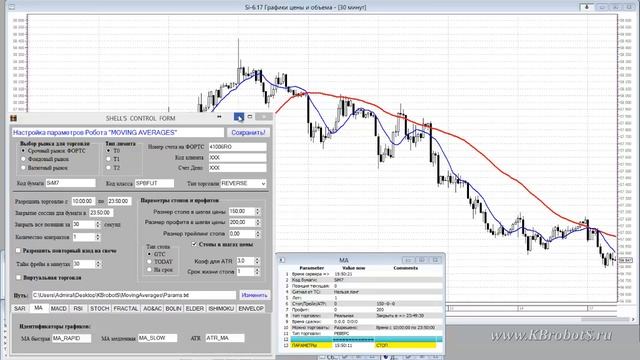Switch to the RSI tab

(78, 309)
